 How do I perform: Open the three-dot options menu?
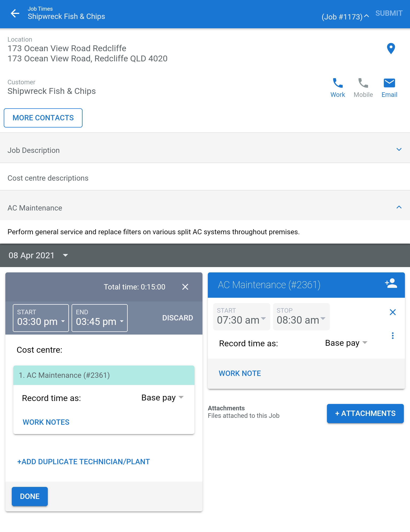pos(392,336)
